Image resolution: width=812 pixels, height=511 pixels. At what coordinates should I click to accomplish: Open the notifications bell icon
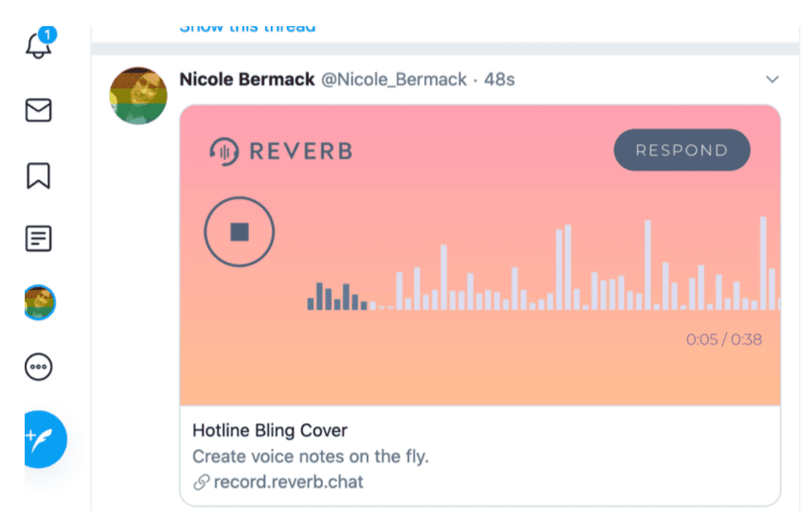tap(38, 44)
